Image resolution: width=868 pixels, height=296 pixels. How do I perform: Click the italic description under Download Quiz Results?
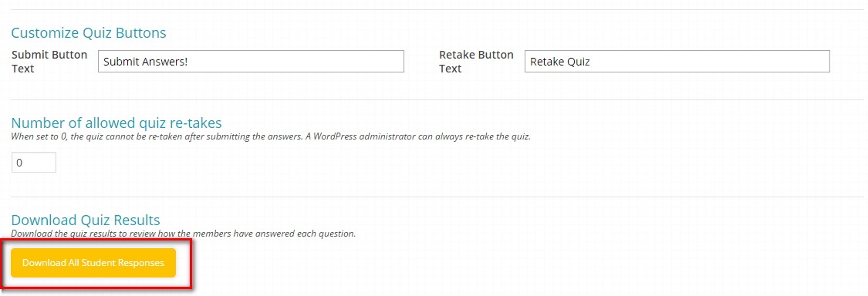click(183, 234)
